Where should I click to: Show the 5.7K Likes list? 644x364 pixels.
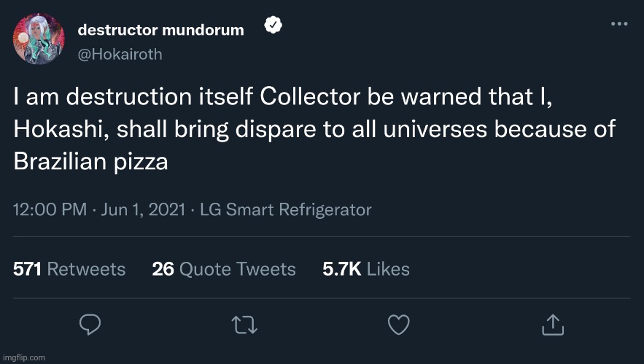[x=365, y=269]
